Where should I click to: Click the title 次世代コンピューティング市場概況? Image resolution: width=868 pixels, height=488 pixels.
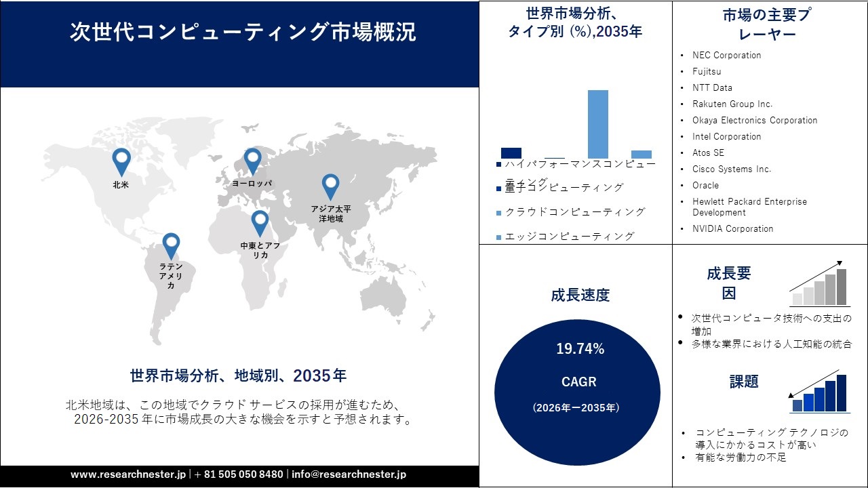tap(242, 33)
